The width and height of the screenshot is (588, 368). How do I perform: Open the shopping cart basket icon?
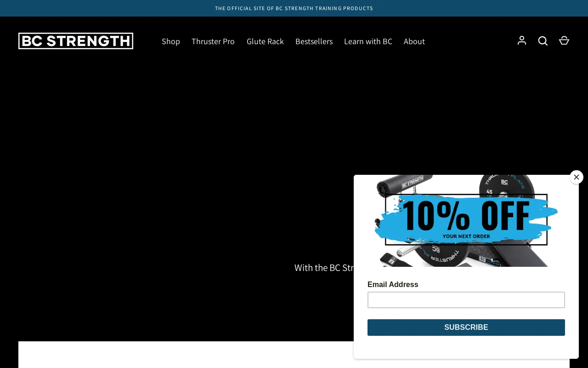pyautogui.click(x=564, y=41)
